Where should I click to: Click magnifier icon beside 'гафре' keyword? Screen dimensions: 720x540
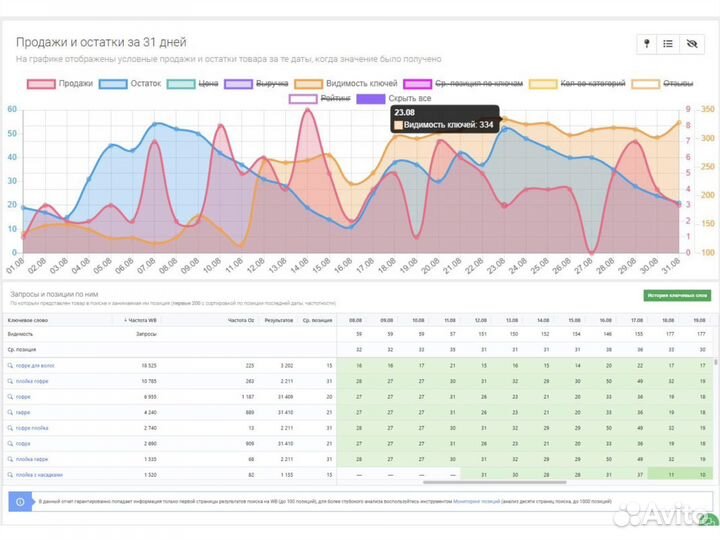point(11,411)
